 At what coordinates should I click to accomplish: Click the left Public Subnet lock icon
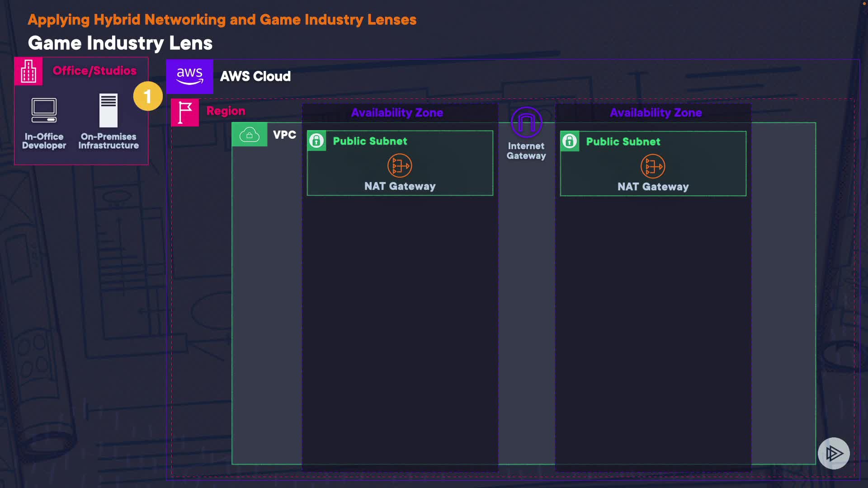coord(316,141)
